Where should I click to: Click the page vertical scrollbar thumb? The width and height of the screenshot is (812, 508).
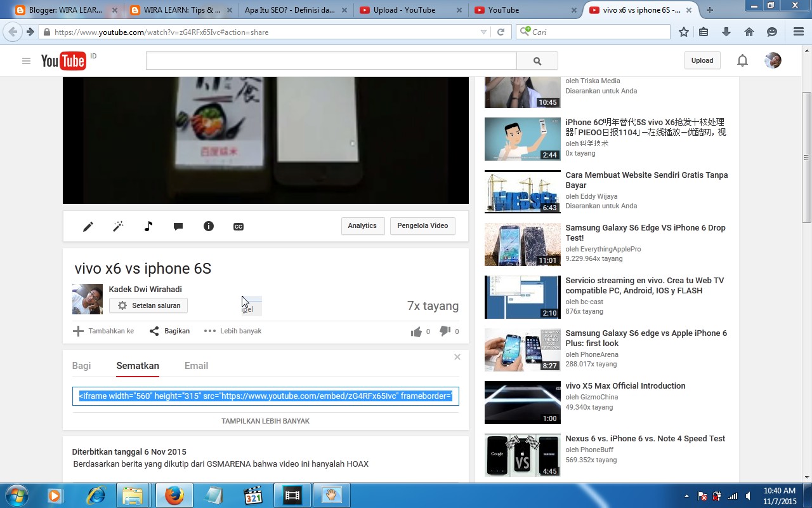coord(806,157)
